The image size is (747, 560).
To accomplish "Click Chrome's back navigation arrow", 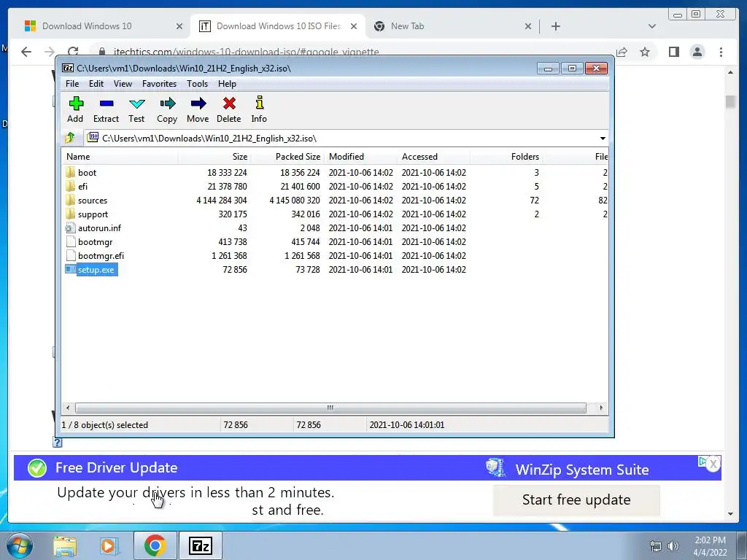I will coord(26,52).
